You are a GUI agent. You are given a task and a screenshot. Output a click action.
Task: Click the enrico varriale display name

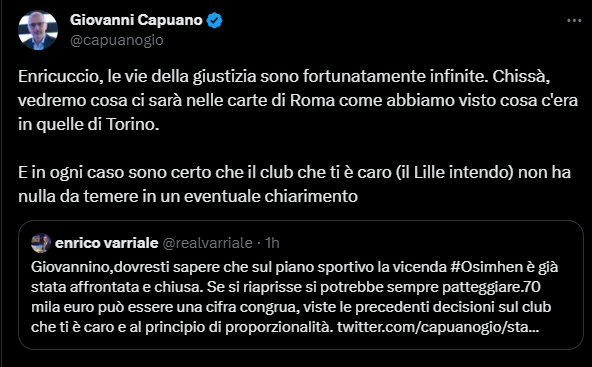[106, 243]
